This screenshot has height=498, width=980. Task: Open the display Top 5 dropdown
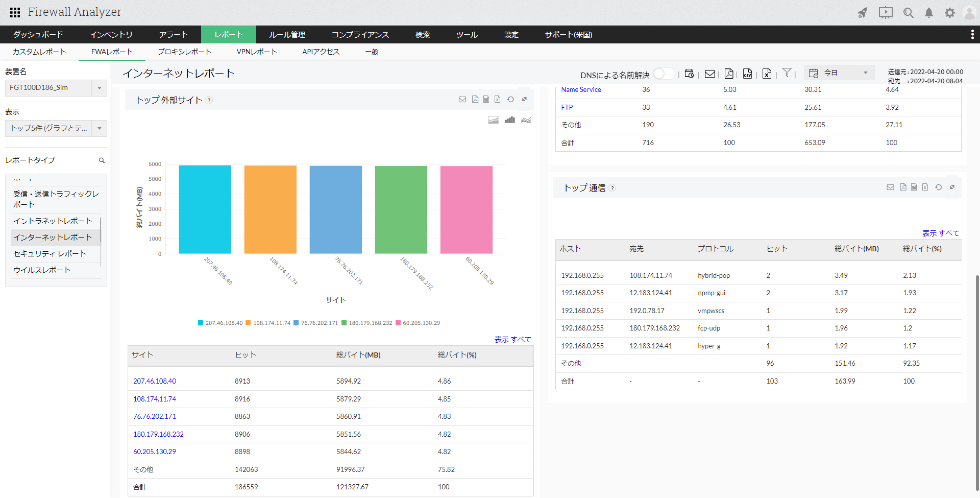point(99,128)
